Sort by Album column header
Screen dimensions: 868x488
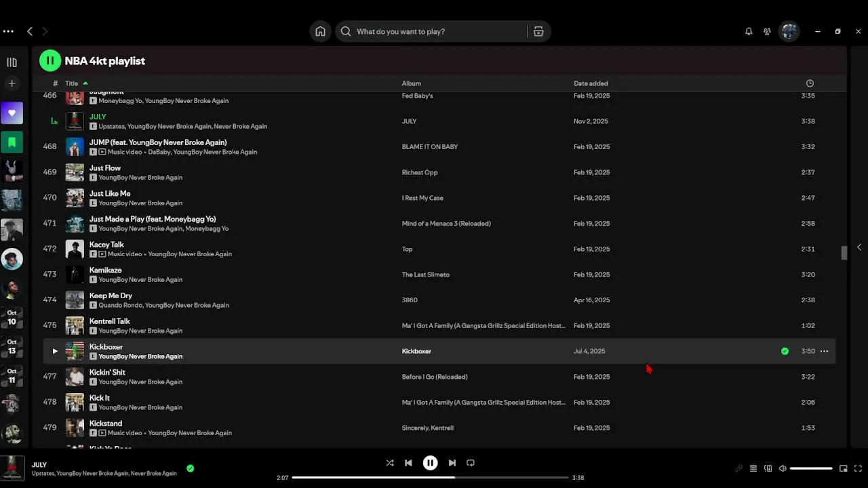coord(411,83)
